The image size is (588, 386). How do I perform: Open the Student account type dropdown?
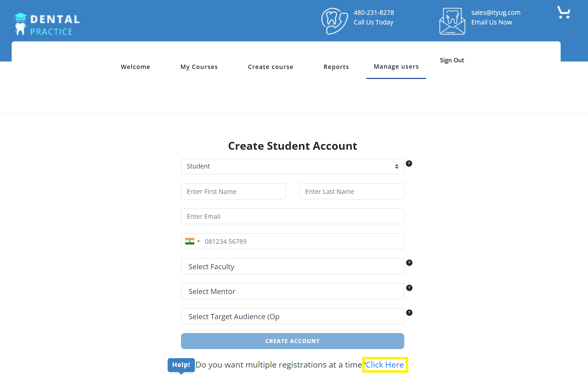pos(292,166)
